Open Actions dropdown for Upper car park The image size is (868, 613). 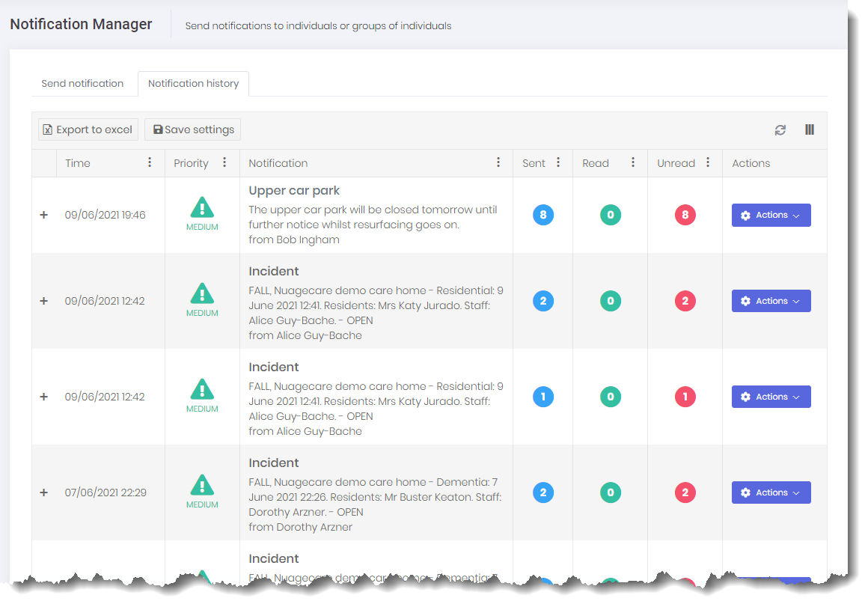(771, 215)
